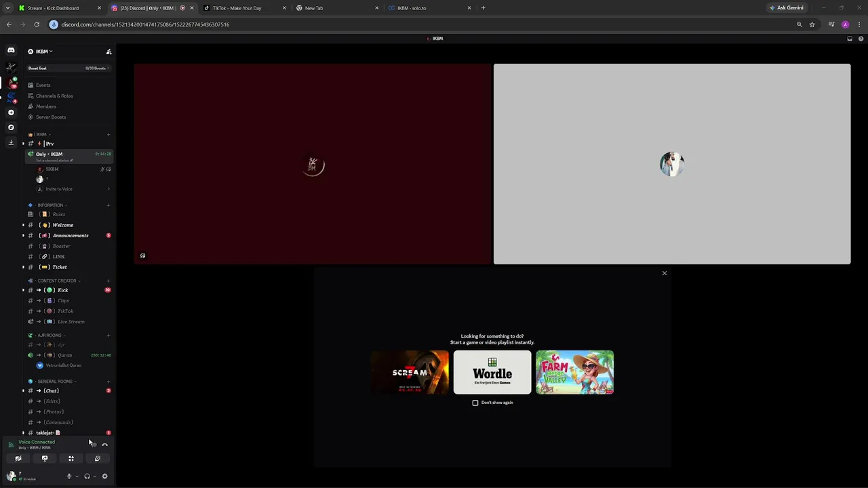Click Invite to Voice

(73, 189)
